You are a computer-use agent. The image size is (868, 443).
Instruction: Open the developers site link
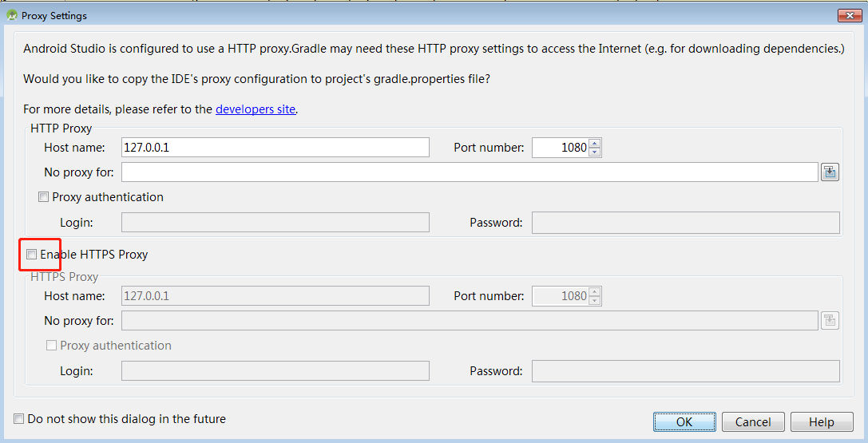(x=256, y=109)
